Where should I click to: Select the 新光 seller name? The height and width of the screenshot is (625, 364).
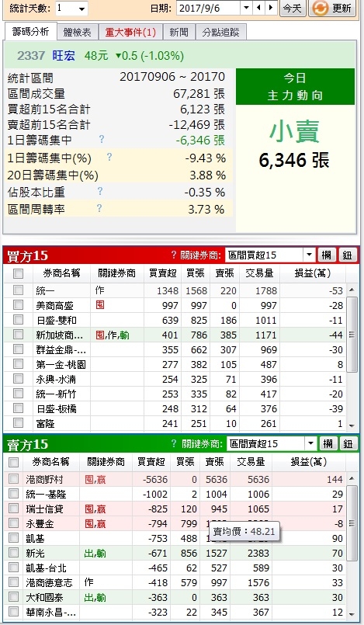35,554
